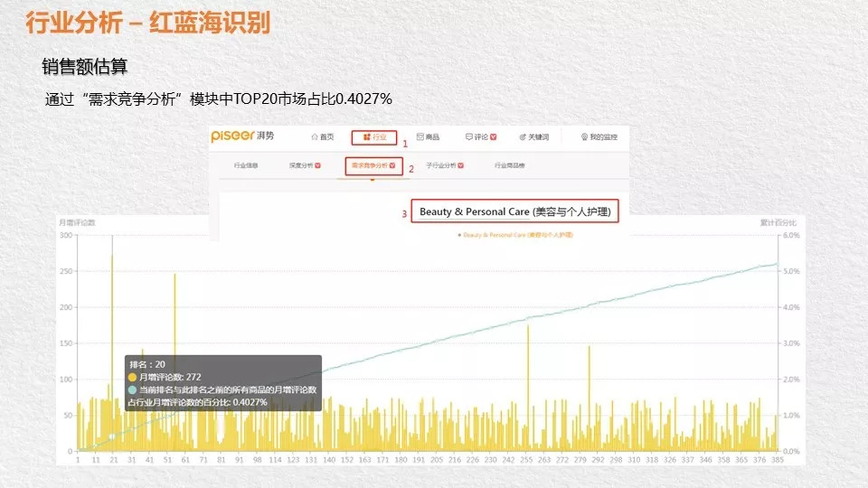Open 我的监控 via its bulb icon
Screen dimensions: 868x488
(584, 136)
